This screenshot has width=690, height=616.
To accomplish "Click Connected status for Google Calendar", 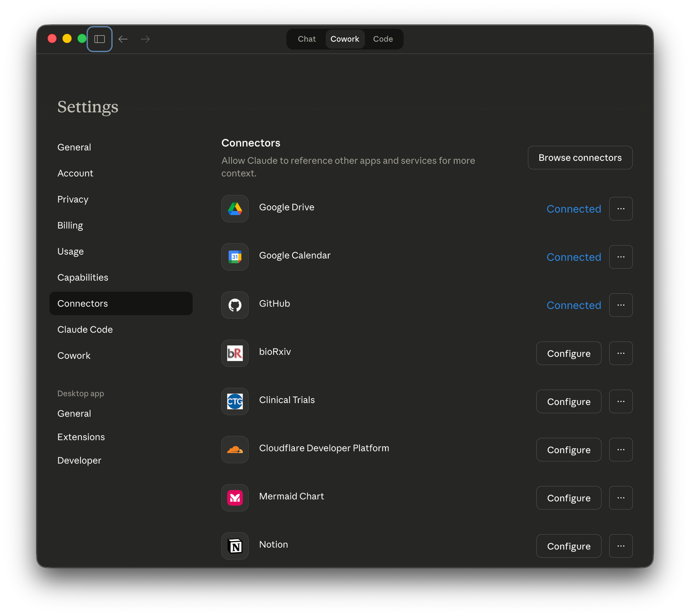I will 574,257.
